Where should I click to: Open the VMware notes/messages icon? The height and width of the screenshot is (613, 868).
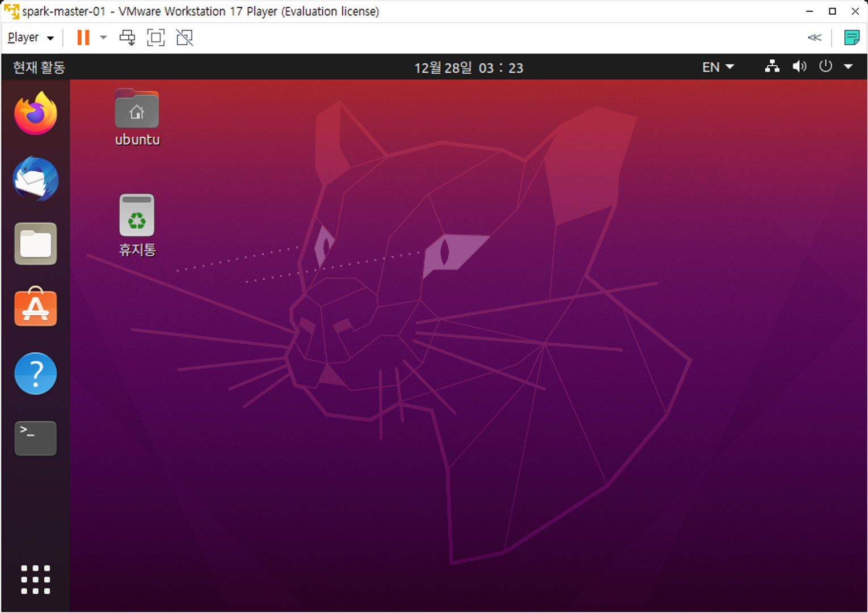click(x=852, y=37)
